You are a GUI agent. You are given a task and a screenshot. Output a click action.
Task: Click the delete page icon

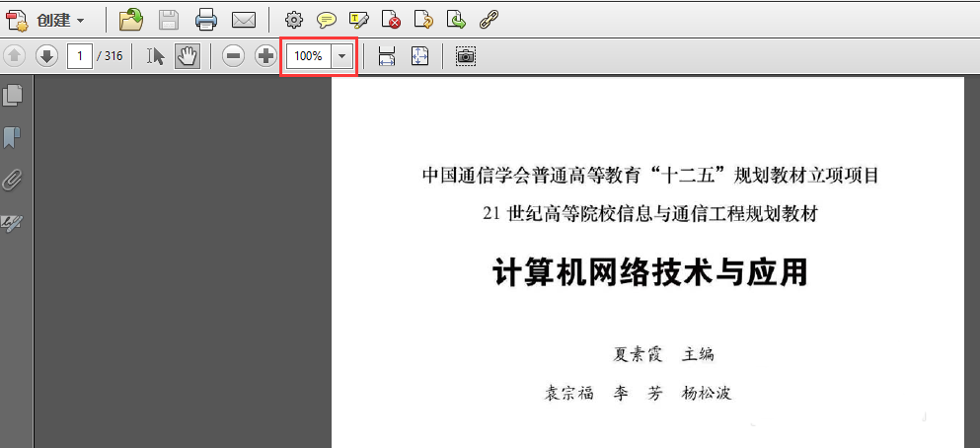[x=391, y=21]
